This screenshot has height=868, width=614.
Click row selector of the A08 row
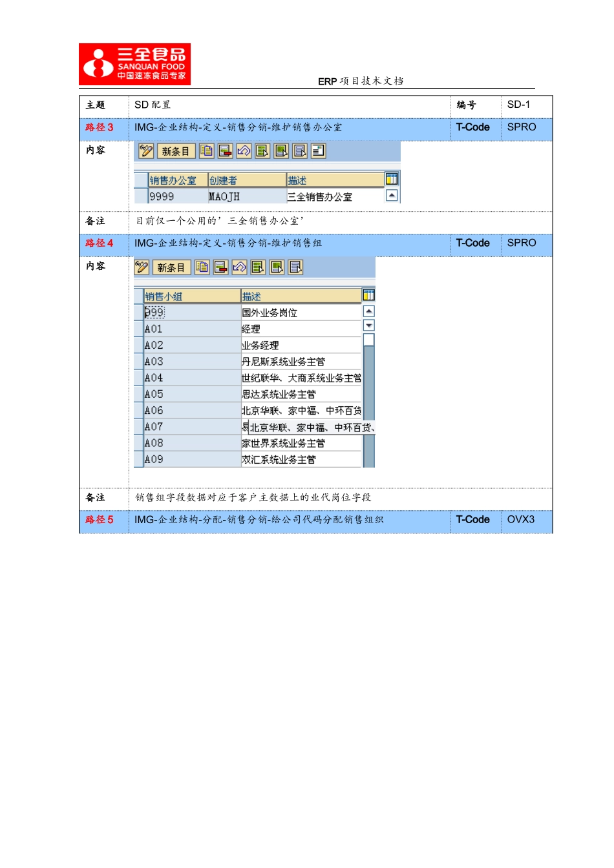click(x=138, y=443)
